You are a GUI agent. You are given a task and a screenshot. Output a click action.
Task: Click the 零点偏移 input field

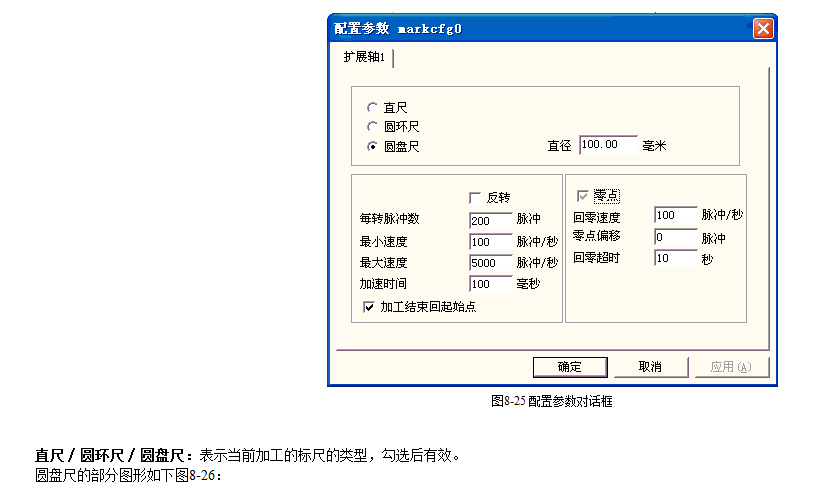tap(676, 237)
